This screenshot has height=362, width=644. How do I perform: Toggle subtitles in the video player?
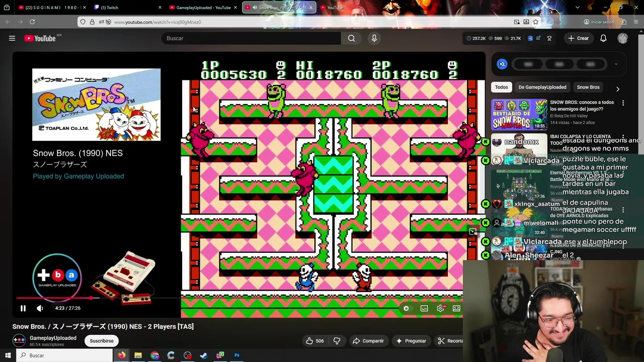click(x=424, y=308)
